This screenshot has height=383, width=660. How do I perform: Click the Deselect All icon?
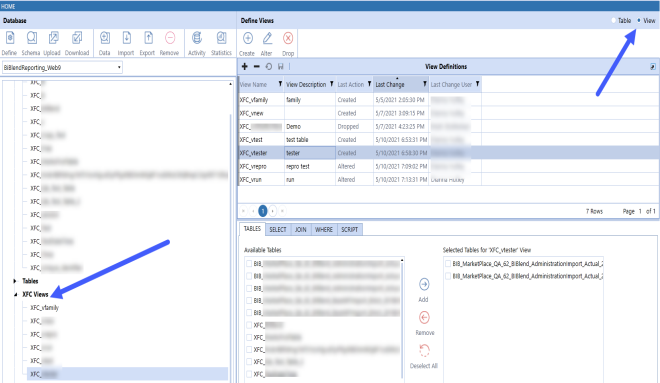click(x=424, y=350)
